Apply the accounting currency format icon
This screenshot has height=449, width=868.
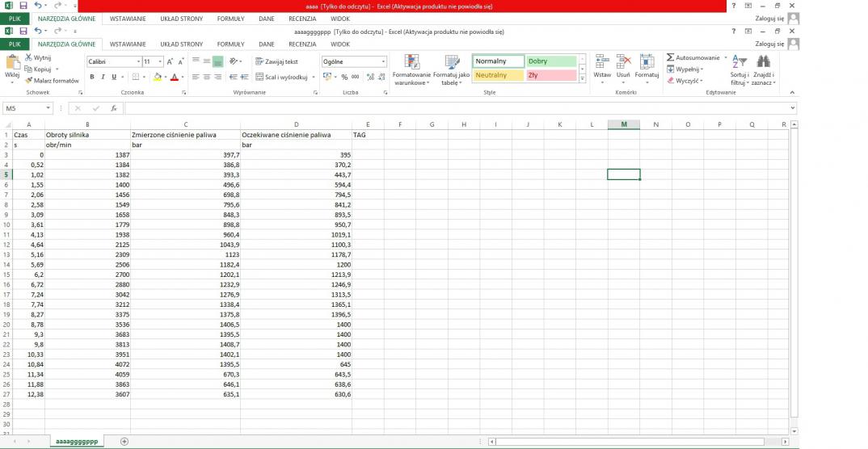(x=327, y=77)
